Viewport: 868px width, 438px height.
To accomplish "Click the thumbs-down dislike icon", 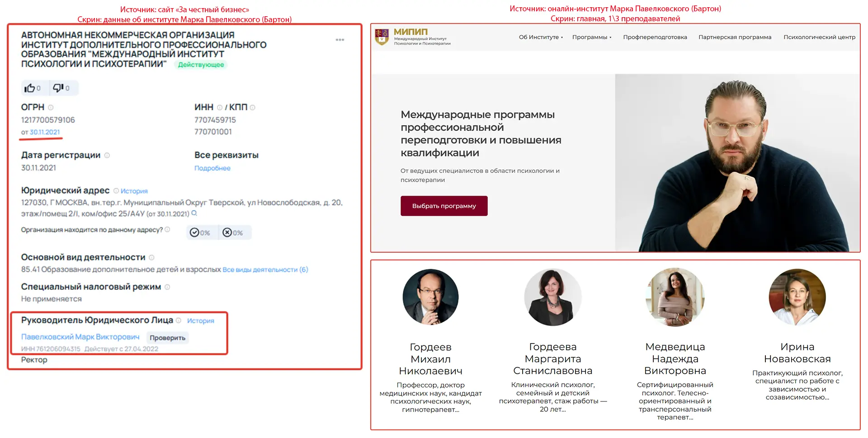I will coord(58,88).
